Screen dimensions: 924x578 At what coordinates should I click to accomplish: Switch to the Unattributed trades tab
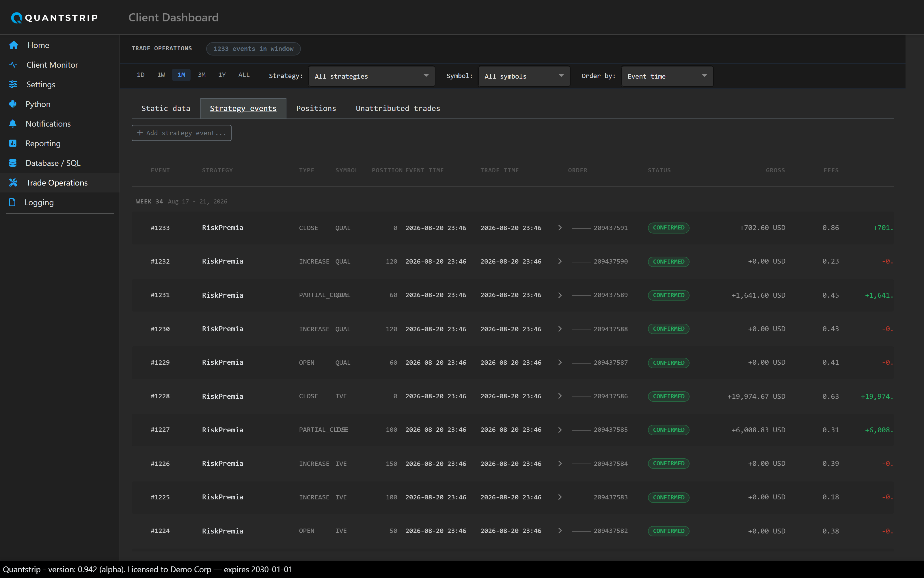point(398,109)
